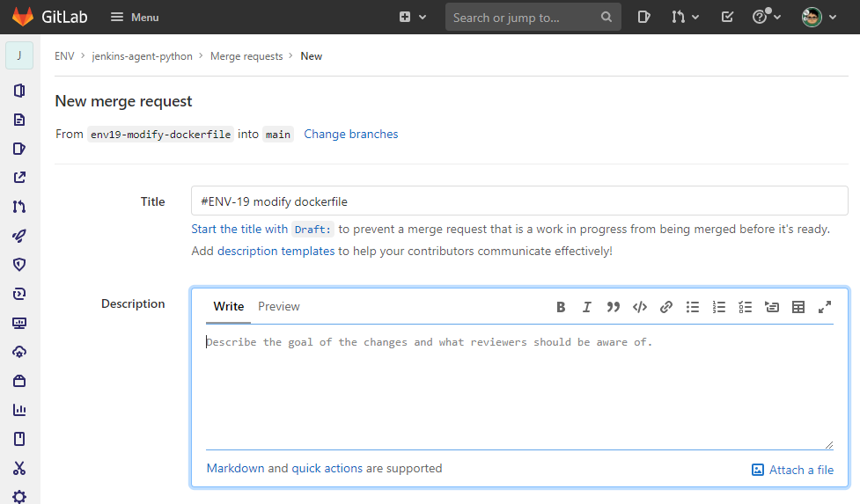Click the textarea resize handle
This screenshot has width=860, height=504.
[829, 445]
